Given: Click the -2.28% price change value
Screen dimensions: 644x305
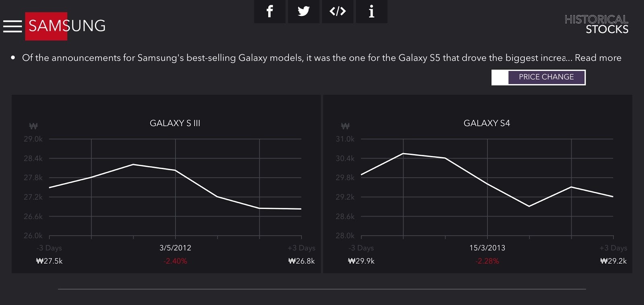Looking at the screenshot, I should [x=487, y=261].
